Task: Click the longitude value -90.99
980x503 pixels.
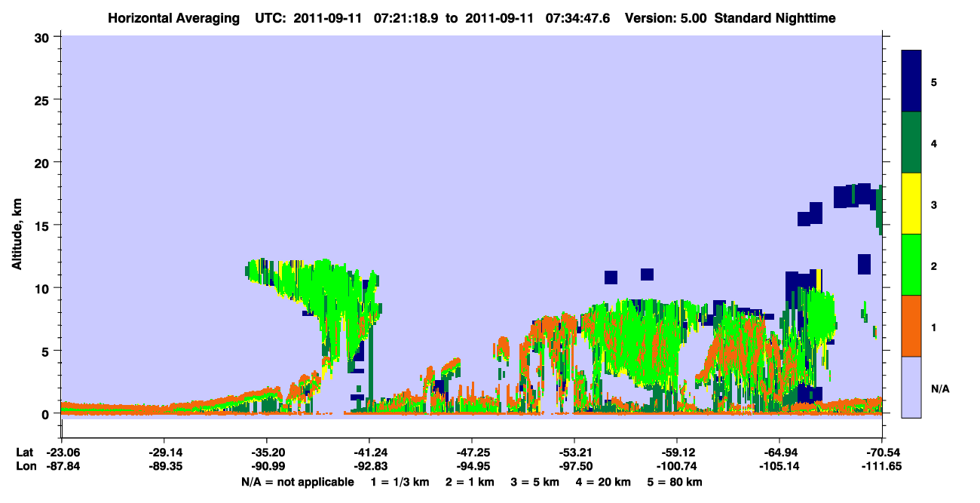Action: pos(267,467)
